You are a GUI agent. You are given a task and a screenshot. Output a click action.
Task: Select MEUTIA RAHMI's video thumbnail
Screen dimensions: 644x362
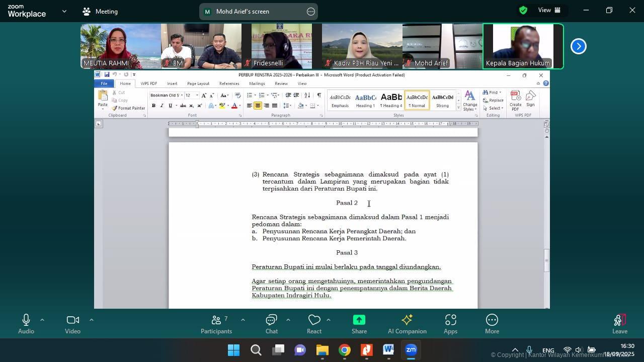(120, 46)
